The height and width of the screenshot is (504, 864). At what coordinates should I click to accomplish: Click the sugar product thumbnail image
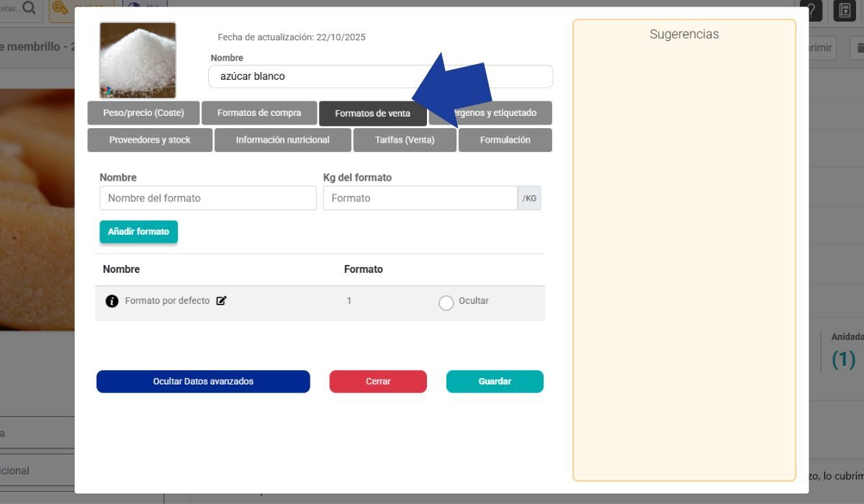click(x=137, y=58)
